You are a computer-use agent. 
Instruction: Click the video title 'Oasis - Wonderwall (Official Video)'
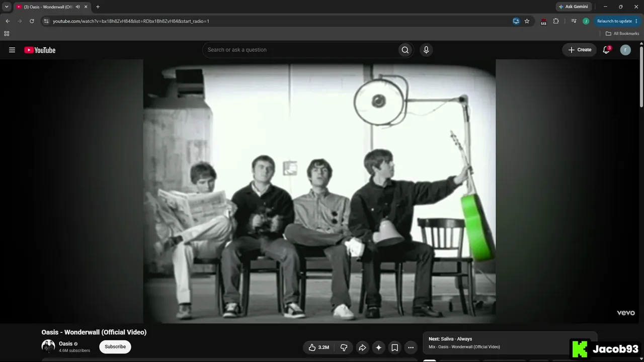(94, 332)
